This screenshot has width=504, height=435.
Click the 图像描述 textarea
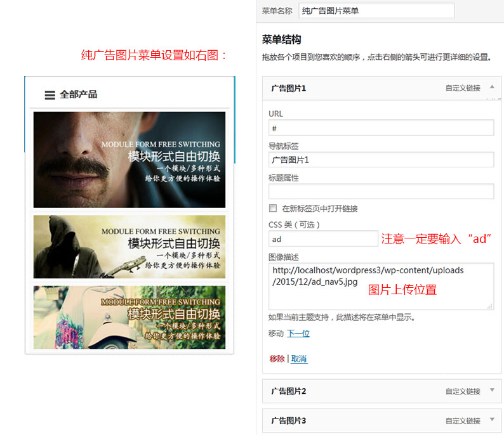pyautogui.click(x=381, y=287)
